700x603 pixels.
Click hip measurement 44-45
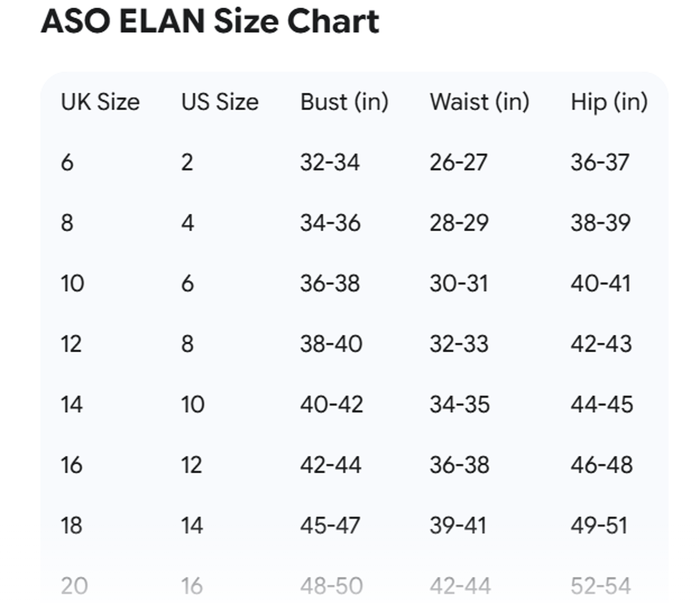coord(602,404)
